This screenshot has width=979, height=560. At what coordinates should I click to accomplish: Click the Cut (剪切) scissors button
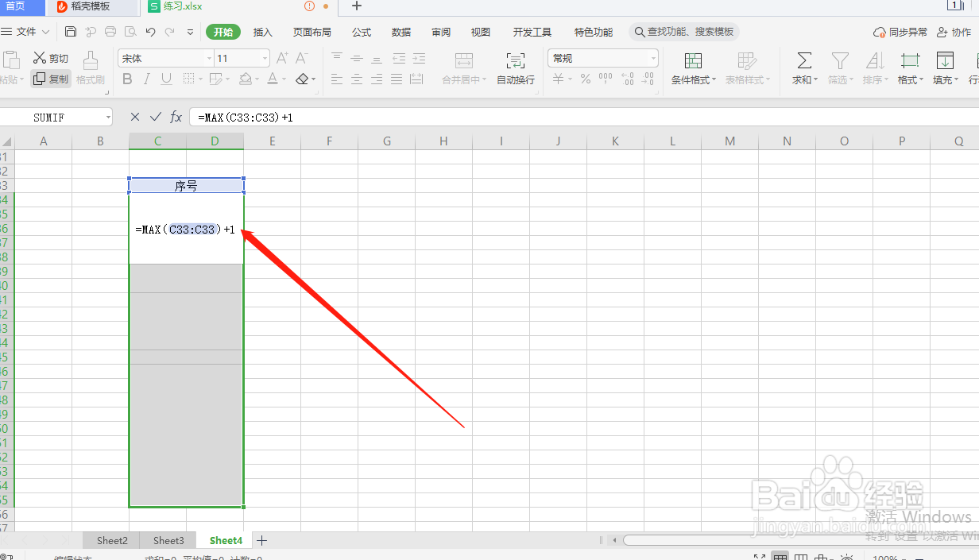(51, 58)
